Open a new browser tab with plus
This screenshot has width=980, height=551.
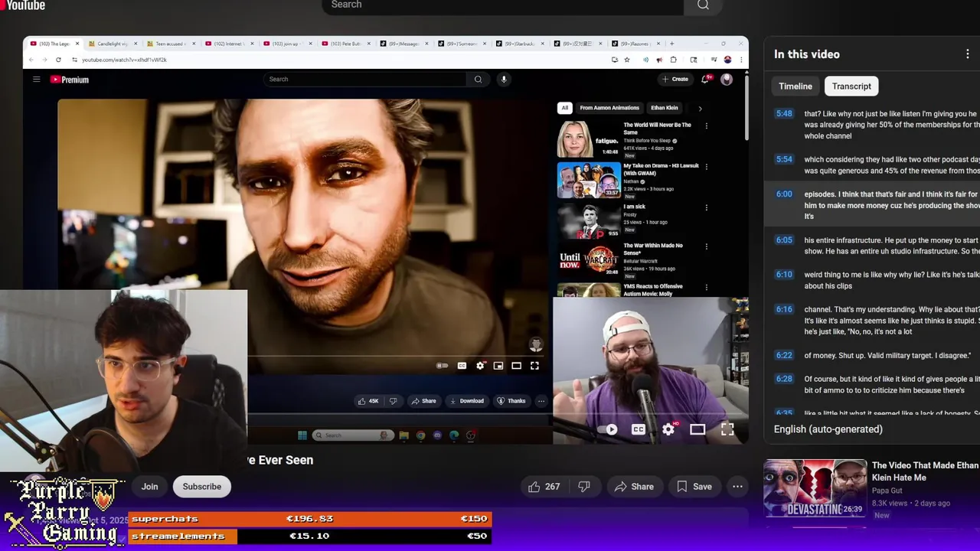coord(671,44)
